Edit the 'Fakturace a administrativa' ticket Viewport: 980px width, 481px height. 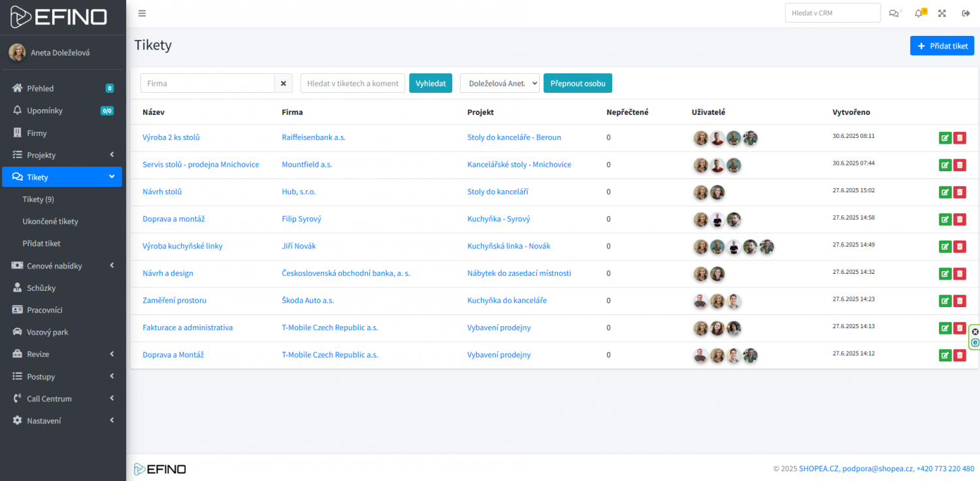(x=945, y=328)
